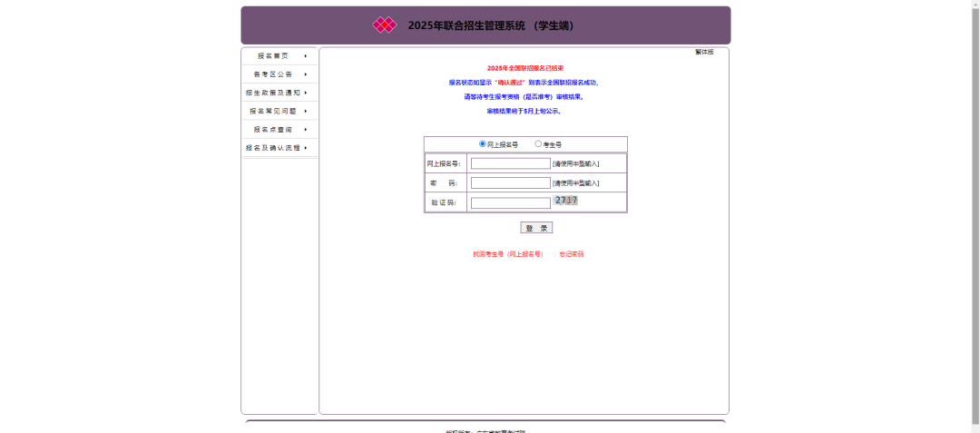Switch to 繁体版 traditional Chinese version
This screenshot has height=433, width=980.
704,53
